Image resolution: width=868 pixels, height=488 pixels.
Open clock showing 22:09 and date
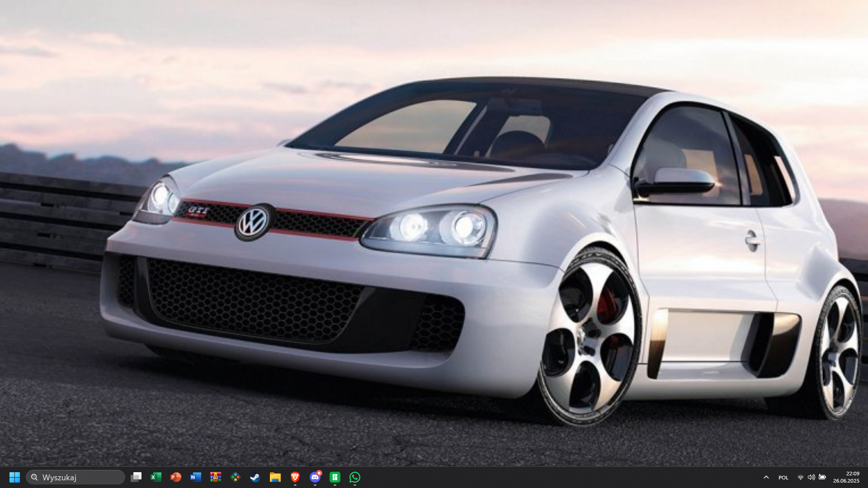[846, 477]
